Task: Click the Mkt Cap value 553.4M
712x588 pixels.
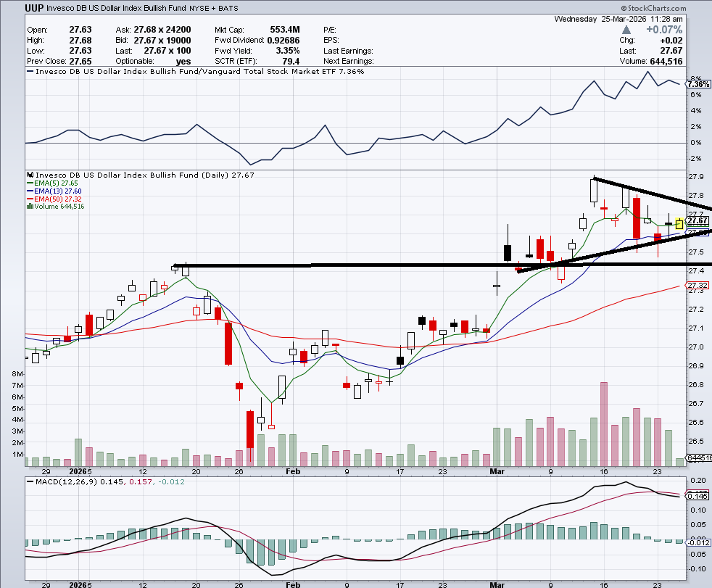Action: tap(285, 30)
